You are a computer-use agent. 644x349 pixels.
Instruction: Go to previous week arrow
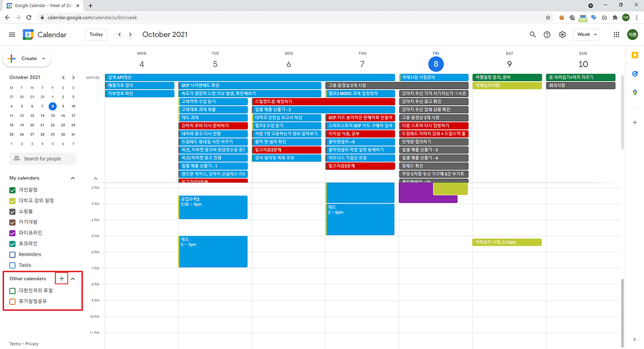119,35
